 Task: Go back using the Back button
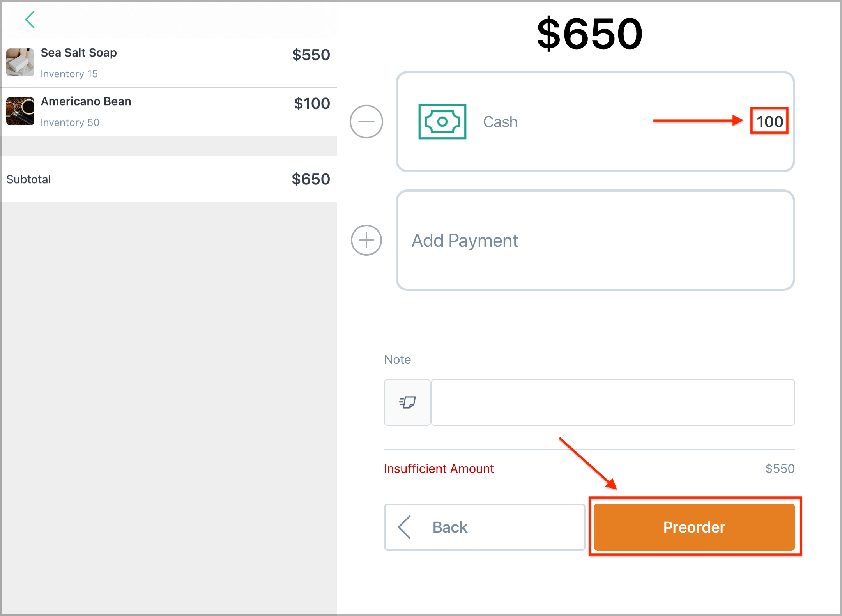(485, 527)
